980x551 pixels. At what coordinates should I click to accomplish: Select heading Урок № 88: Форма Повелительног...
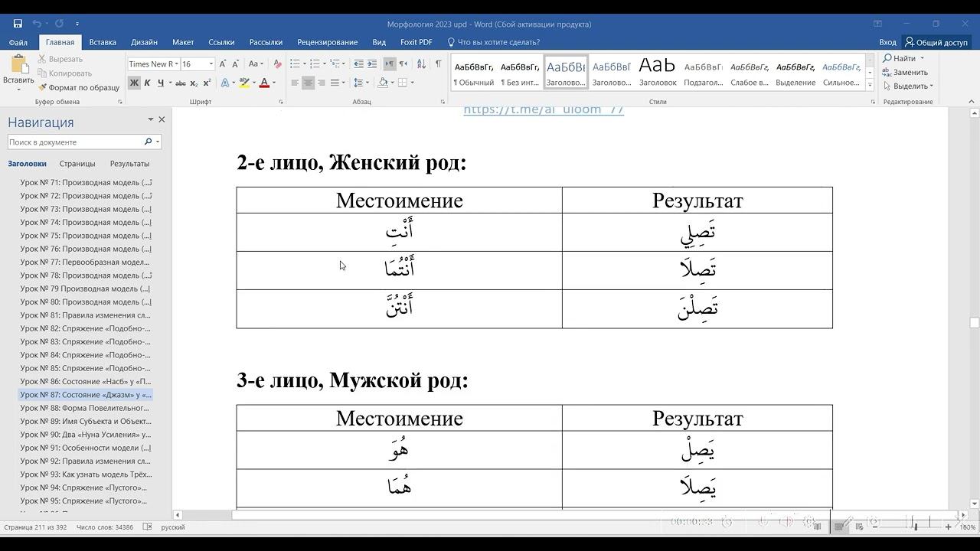point(86,408)
